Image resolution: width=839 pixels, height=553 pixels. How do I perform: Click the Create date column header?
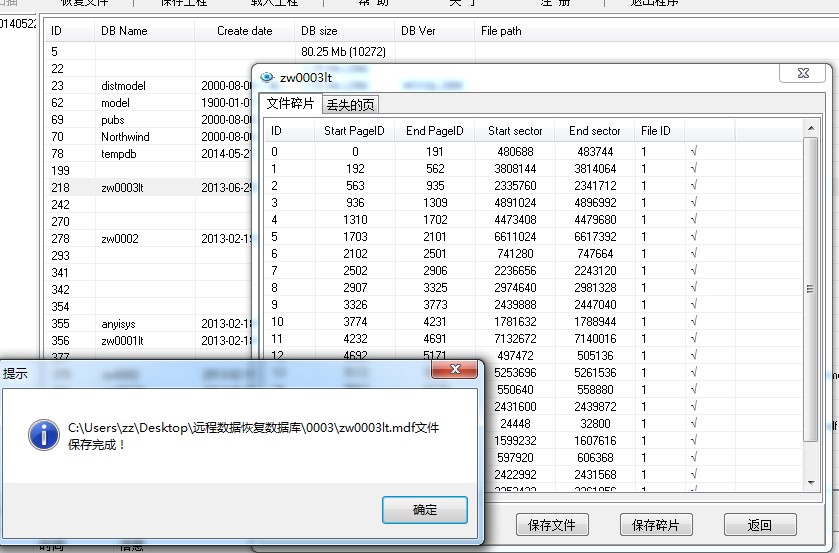point(245,31)
